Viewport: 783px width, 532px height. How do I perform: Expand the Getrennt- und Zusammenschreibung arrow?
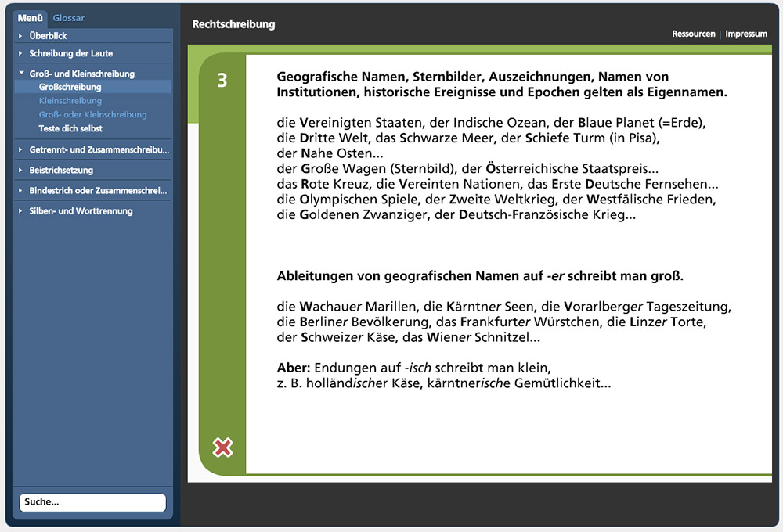point(20,149)
